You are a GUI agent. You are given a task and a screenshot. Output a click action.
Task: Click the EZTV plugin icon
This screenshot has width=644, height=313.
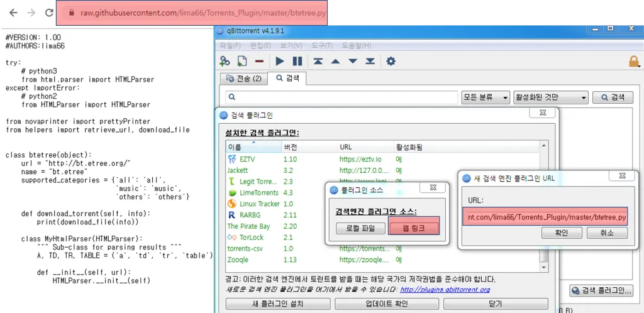[232, 159]
